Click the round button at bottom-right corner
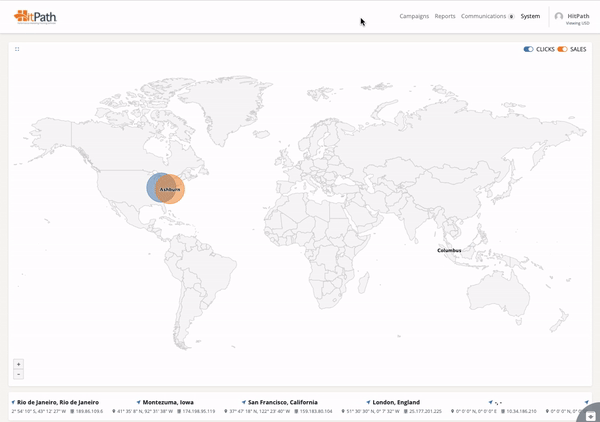 point(590,412)
